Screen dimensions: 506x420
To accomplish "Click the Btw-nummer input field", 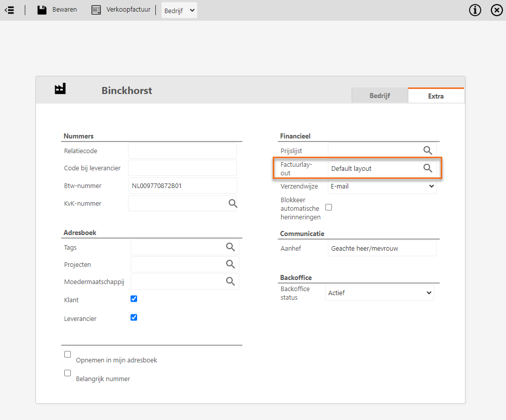I will (182, 185).
